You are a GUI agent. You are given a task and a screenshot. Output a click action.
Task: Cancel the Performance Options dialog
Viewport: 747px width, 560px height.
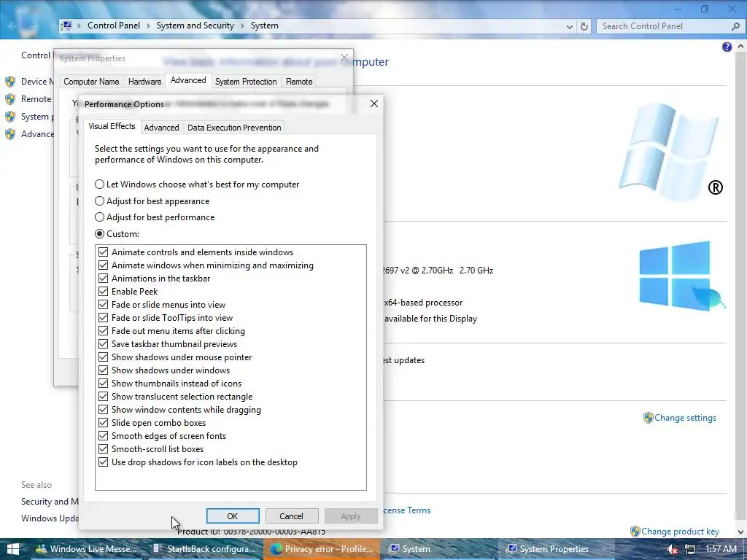pos(291,516)
